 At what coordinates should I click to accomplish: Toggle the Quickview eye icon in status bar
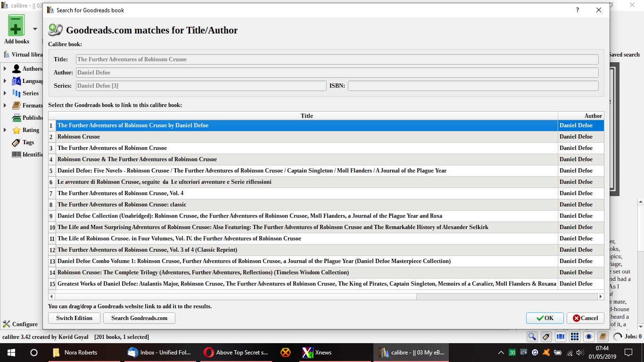[589, 337]
